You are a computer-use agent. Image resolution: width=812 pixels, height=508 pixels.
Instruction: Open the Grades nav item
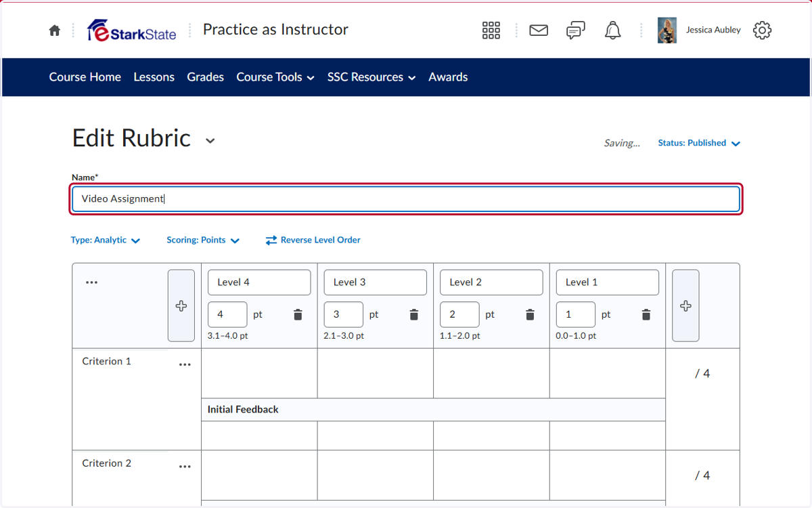[x=206, y=77]
